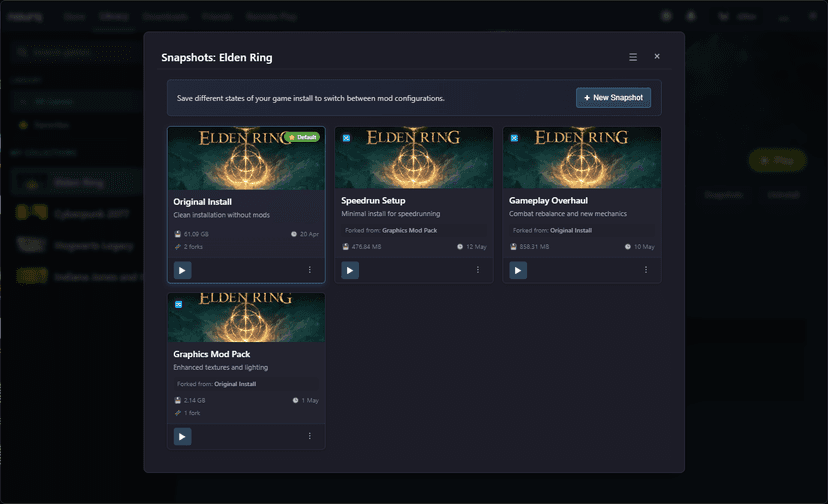The height and width of the screenshot is (504, 828).
Task: Click the 61.09 GB size label
Action: pos(196,234)
